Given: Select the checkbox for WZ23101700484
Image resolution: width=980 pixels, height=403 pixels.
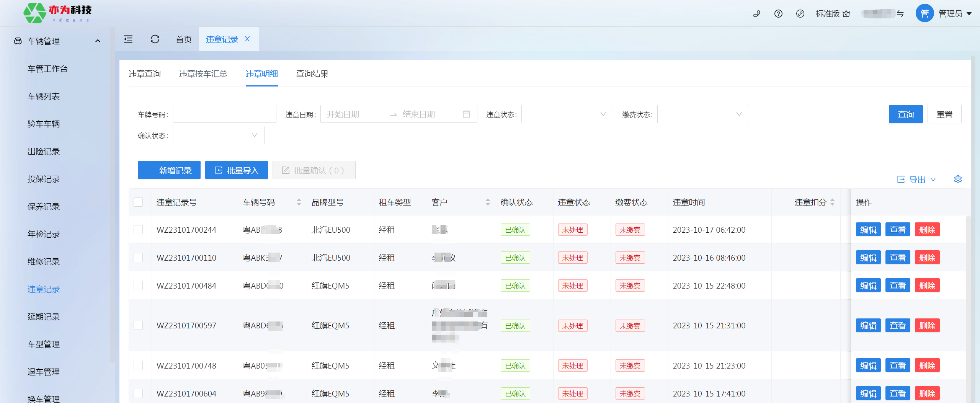Looking at the screenshot, I should click(138, 286).
